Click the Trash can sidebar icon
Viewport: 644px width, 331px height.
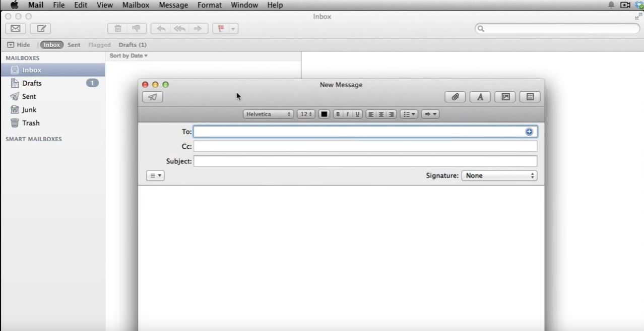(15, 123)
